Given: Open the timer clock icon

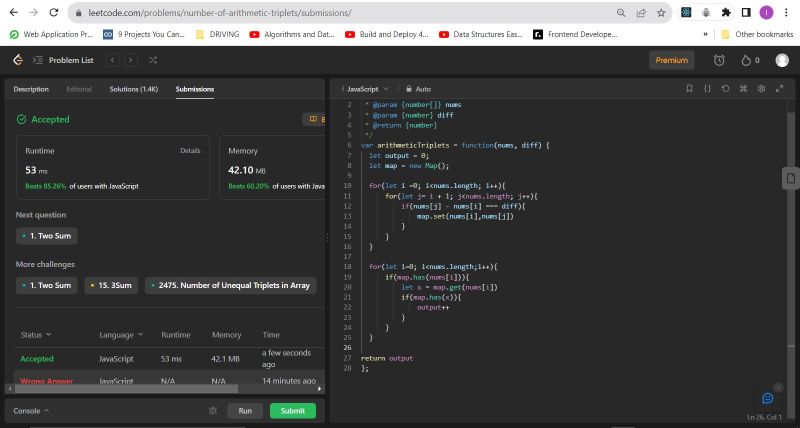Looking at the screenshot, I should [718, 60].
